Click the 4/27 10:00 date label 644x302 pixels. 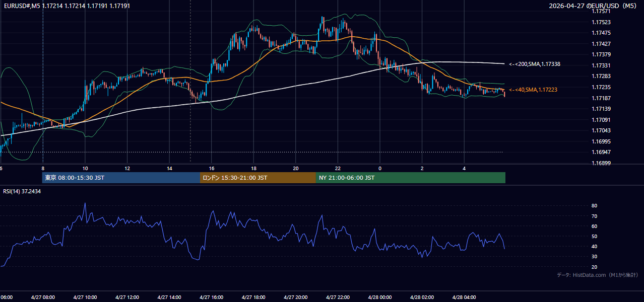point(85,297)
